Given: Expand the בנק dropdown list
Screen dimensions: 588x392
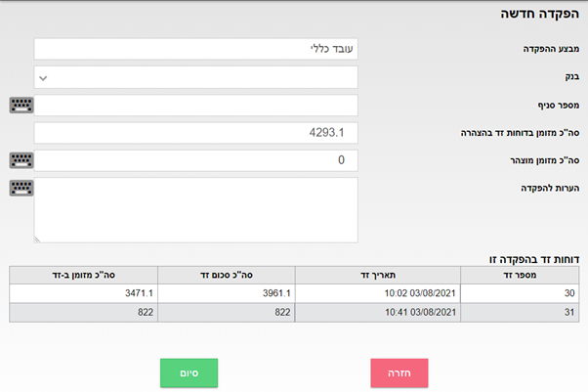Looking at the screenshot, I should pos(195,77).
